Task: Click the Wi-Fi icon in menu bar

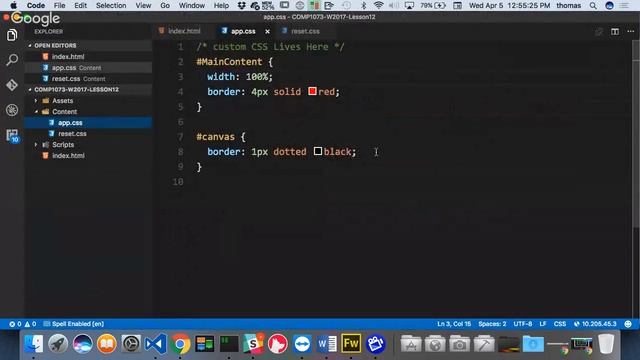Action: [379, 5]
